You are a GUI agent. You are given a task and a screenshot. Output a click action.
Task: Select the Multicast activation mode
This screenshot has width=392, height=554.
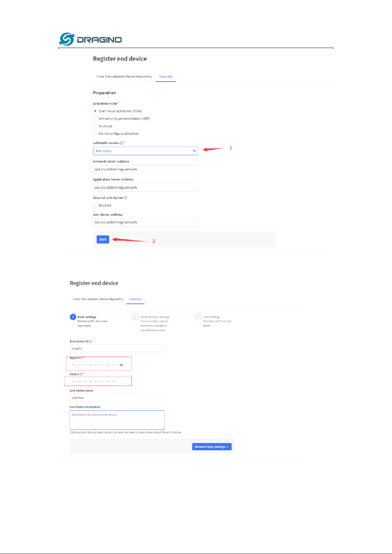(95, 126)
